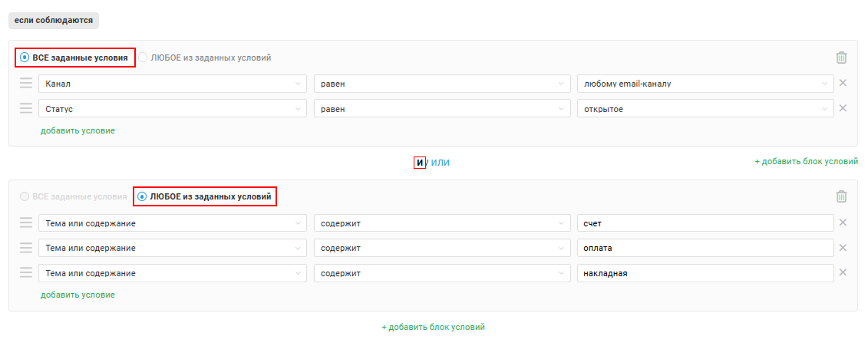
Task: Open 'содержит' operator dropdown for 'накладная' row
Action: pyautogui.click(x=442, y=273)
